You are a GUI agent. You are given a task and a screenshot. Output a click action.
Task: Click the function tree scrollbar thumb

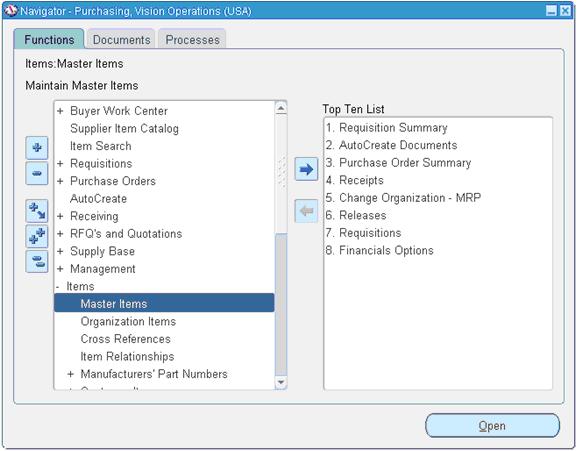click(281, 304)
